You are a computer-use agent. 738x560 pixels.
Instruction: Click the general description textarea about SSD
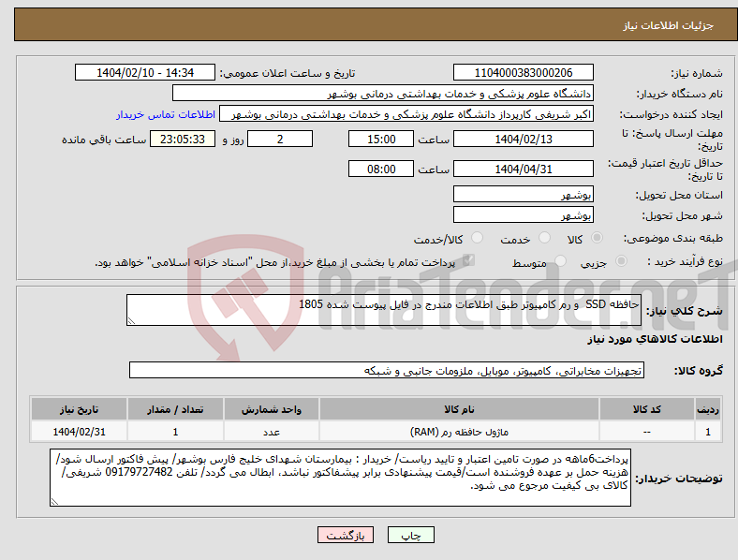(384, 310)
